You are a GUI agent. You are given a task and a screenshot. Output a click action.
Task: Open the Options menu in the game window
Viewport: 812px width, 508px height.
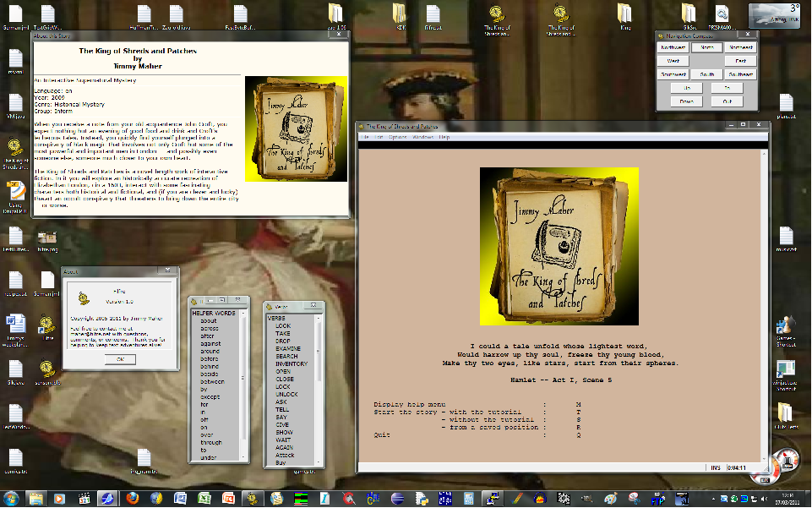396,137
